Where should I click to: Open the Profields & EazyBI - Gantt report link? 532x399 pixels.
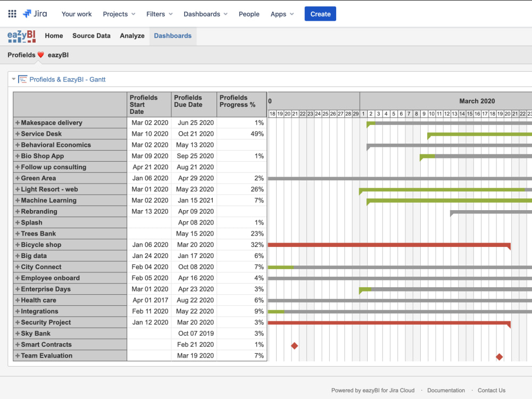coord(68,79)
